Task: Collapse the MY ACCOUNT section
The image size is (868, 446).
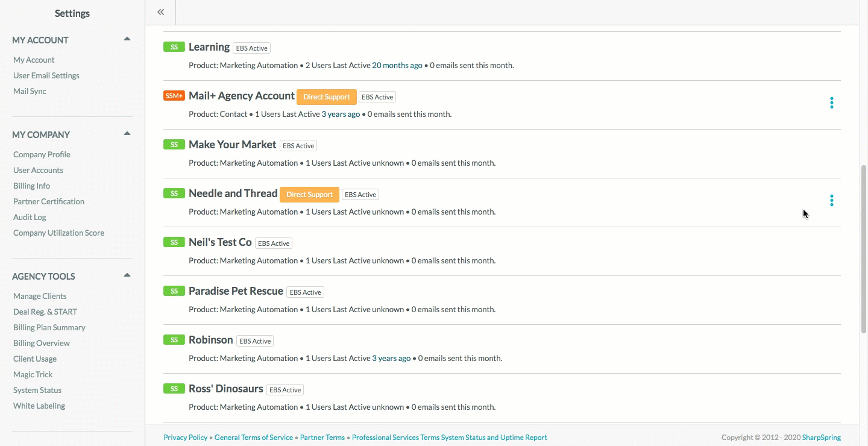Action: (x=127, y=39)
